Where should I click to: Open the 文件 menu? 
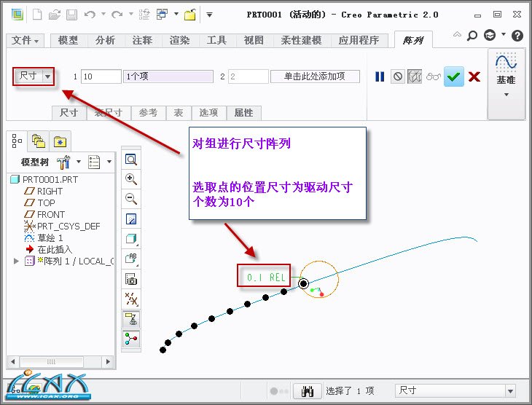(25, 40)
